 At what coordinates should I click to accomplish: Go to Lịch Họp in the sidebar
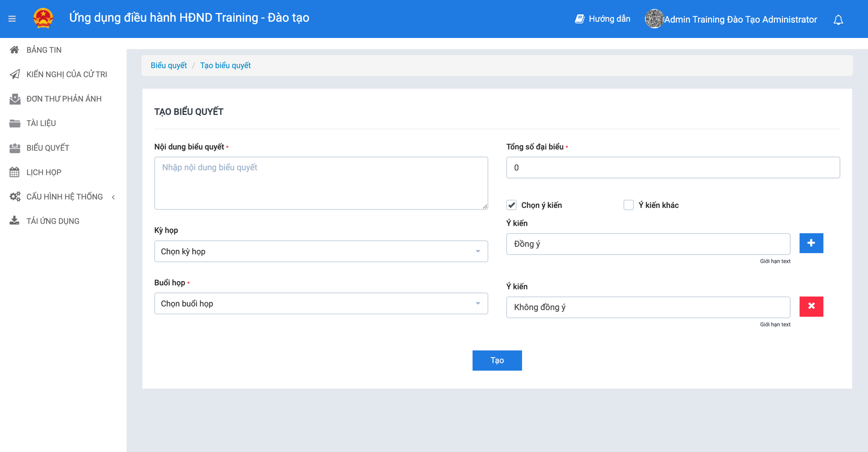click(x=44, y=172)
